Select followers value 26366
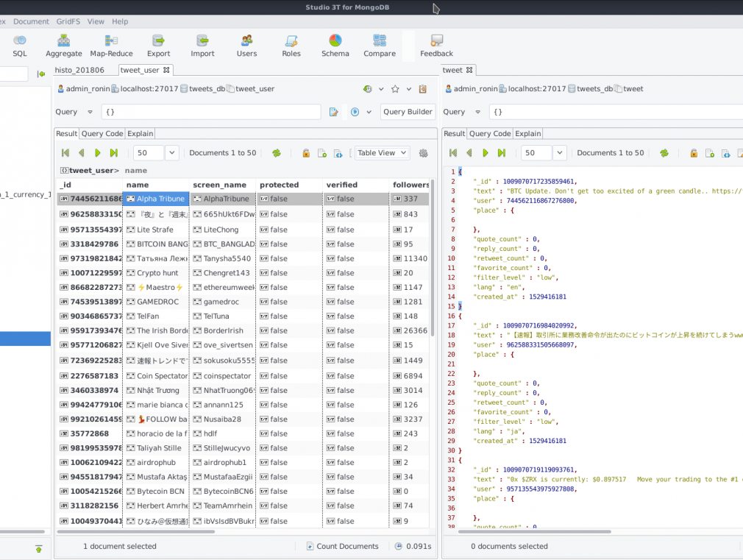 coord(410,330)
